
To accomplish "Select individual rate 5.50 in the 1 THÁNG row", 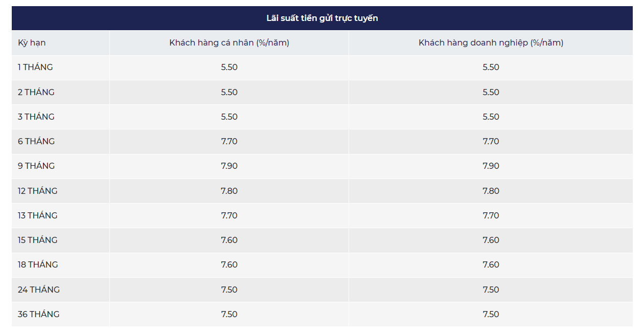I will tap(229, 68).
